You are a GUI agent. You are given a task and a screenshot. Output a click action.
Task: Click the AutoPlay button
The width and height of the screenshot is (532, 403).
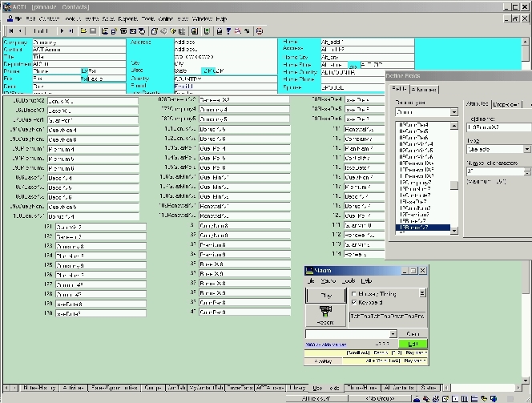[324, 361]
